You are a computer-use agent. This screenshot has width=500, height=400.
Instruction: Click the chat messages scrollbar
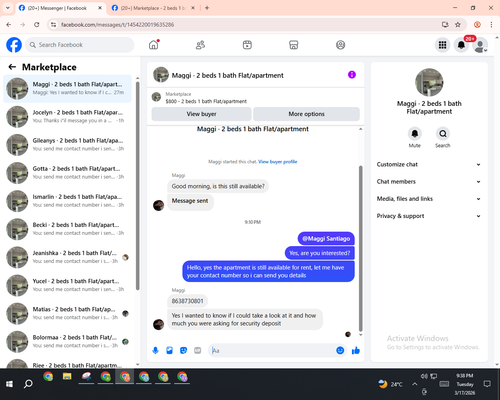coord(360,248)
